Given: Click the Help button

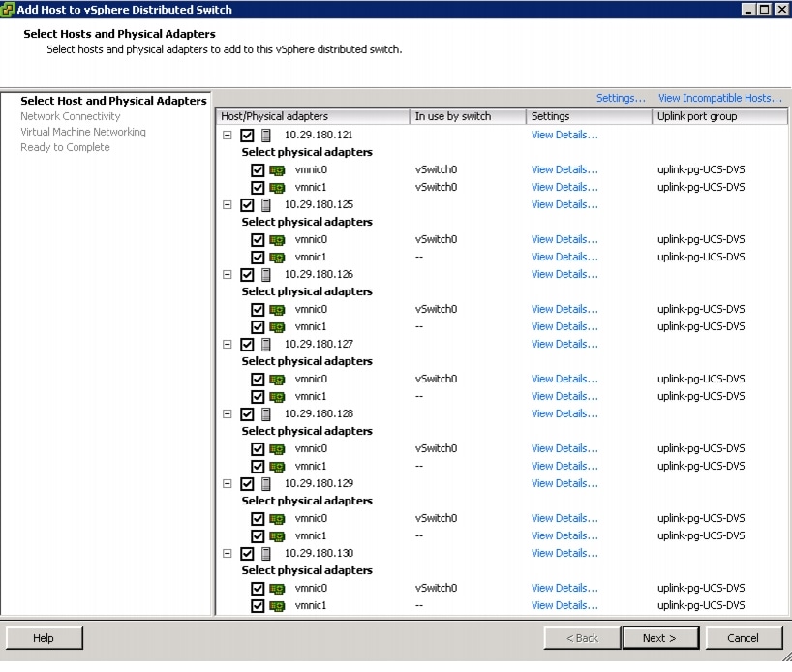Looking at the screenshot, I should [44, 638].
